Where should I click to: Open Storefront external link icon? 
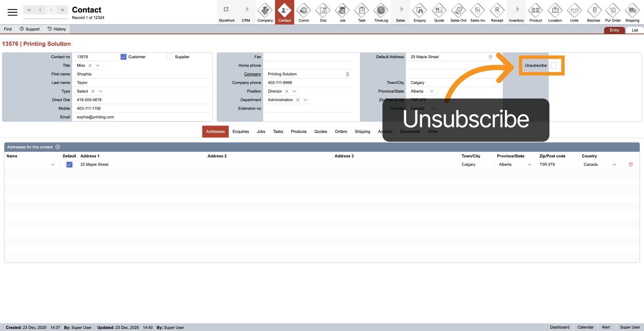(x=226, y=9)
